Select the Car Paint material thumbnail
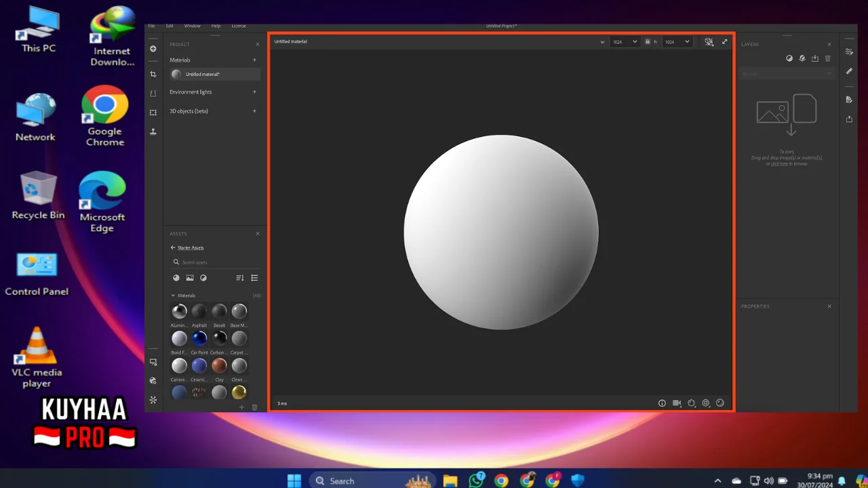Viewport: 868px width, 488px height. (199, 338)
